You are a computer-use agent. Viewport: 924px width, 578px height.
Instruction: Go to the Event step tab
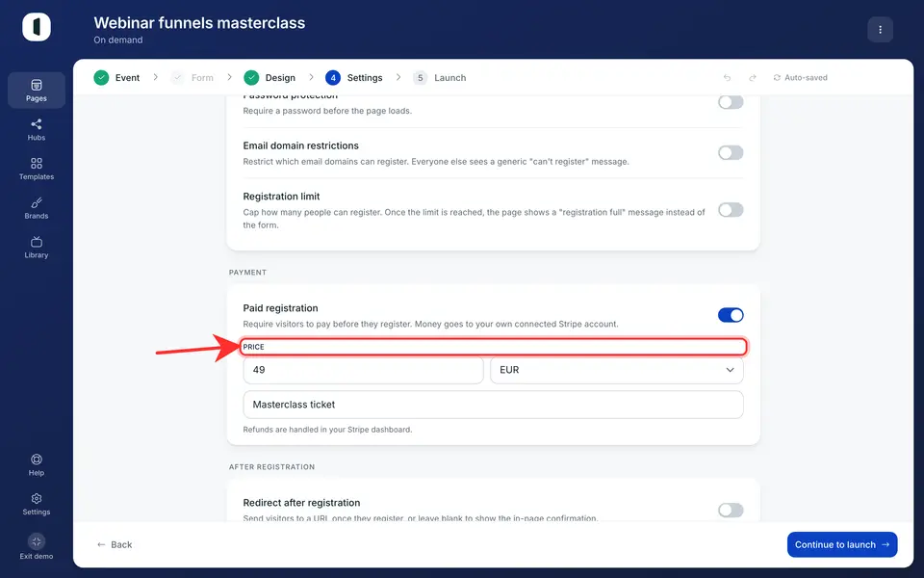(117, 78)
